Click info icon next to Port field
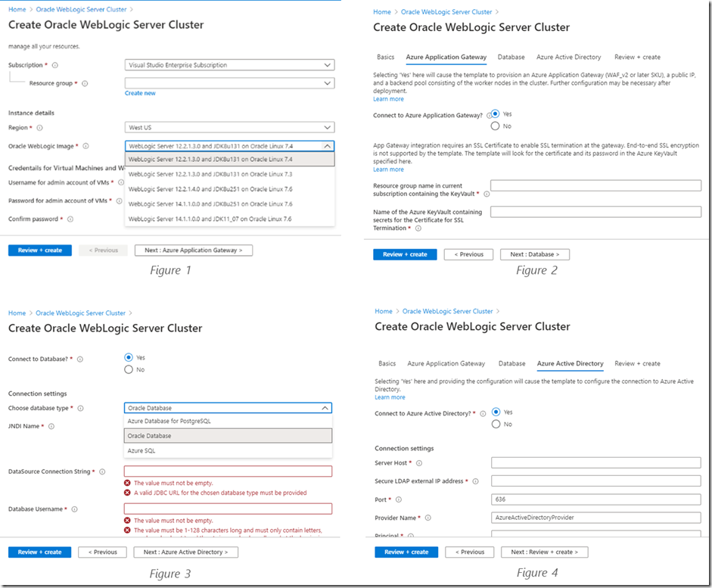The width and height of the screenshot is (712, 588). tap(399, 499)
